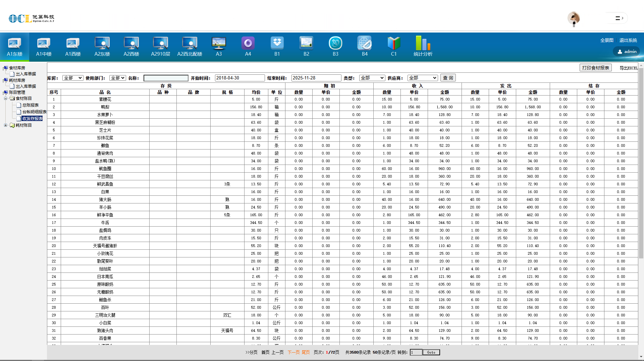The width and height of the screenshot is (644, 362).
Task: Open the 类型 dropdown
Action: tap(372, 78)
